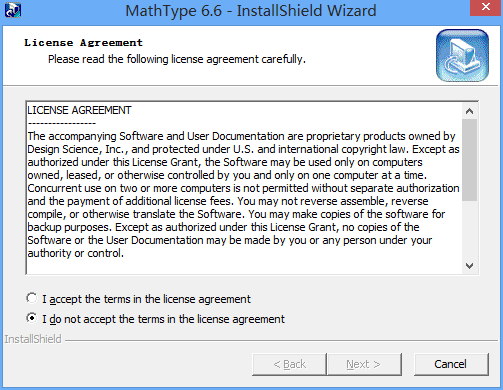503x390 pixels.
Task: Click the "I accept the terms in the license agreement" label
Action: tap(146, 299)
